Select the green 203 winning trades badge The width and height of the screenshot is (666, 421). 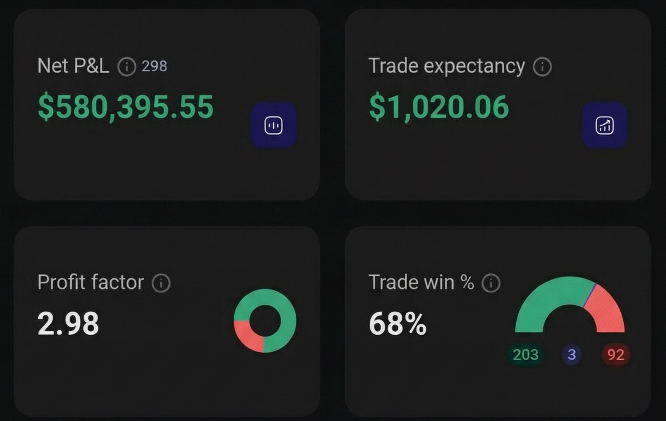pyautogui.click(x=525, y=354)
